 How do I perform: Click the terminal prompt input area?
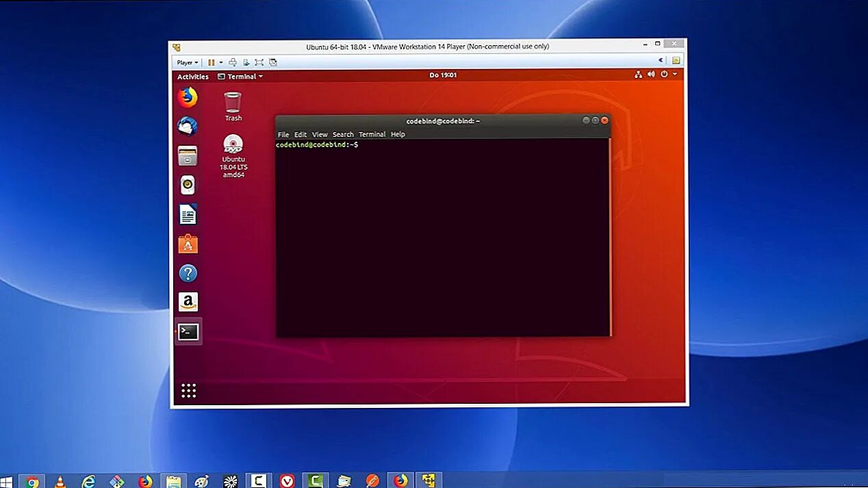coord(443,237)
